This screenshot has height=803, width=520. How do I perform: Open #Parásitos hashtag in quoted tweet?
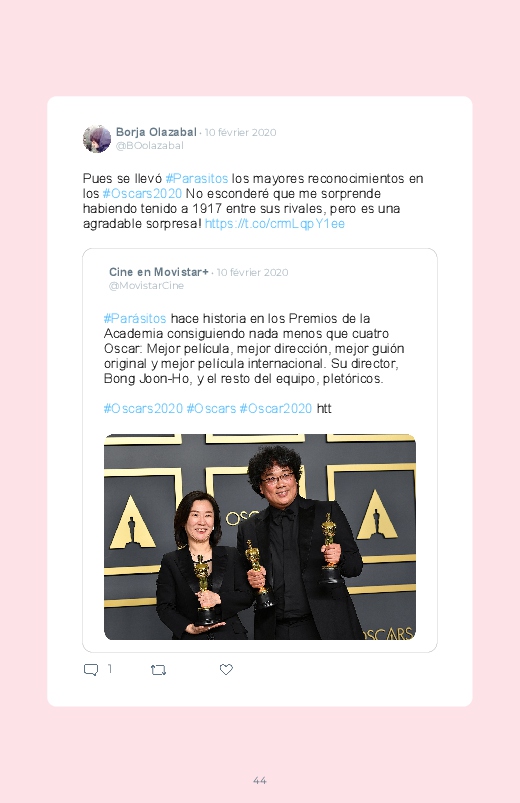pyautogui.click(x=135, y=319)
